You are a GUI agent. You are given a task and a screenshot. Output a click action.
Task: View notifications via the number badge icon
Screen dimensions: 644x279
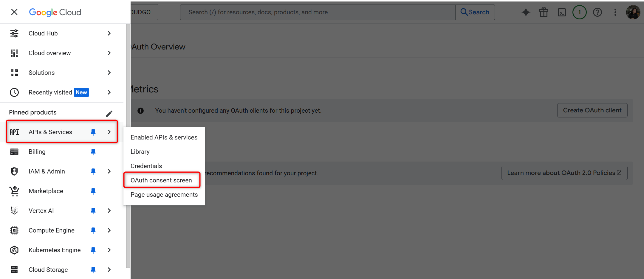(580, 12)
